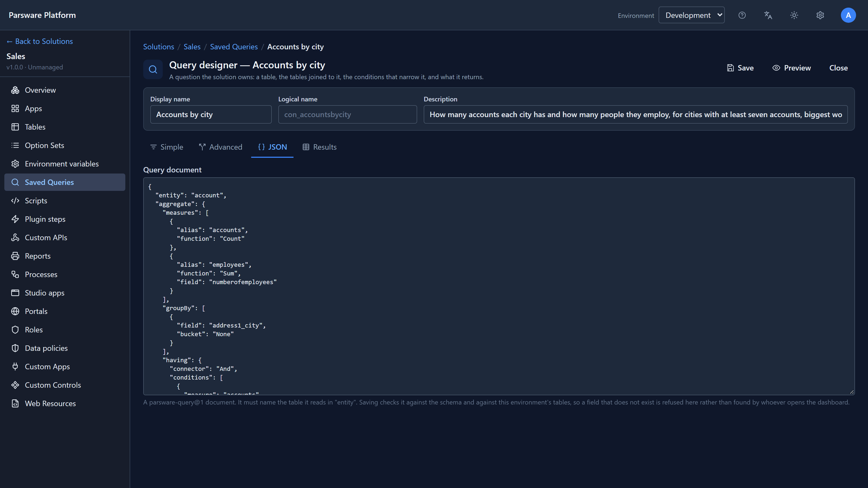
Task: Click the Apps grid icon
Action: [15, 108]
